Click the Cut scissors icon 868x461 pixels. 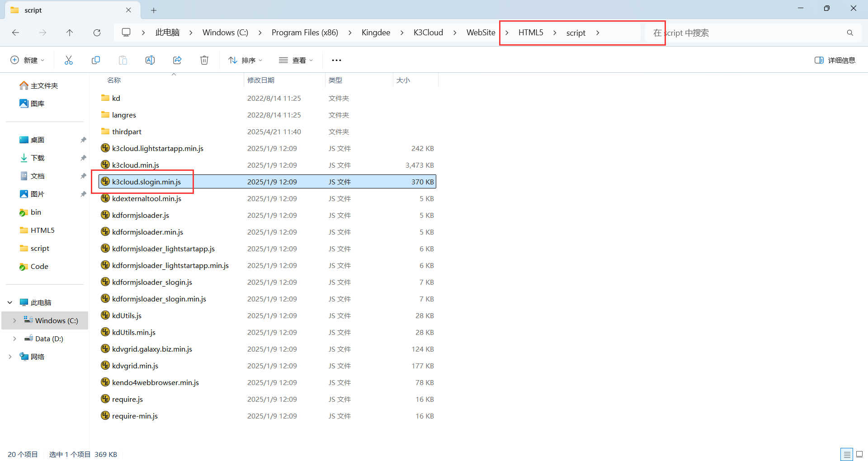(x=69, y=60)
